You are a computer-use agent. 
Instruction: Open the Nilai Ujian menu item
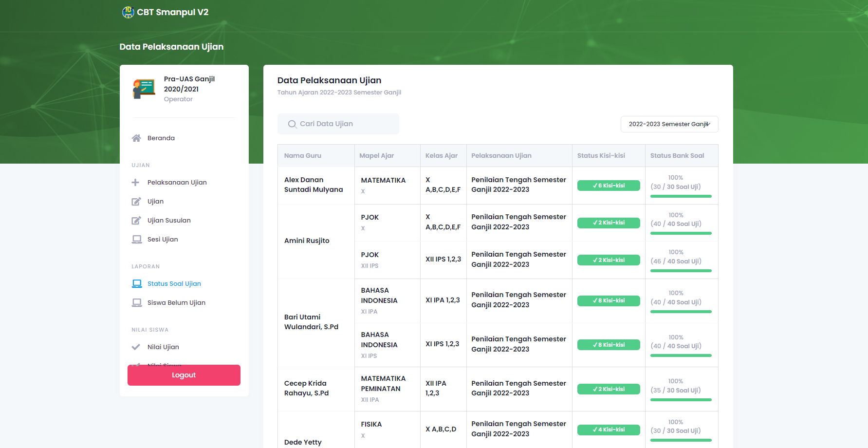click(163, 347)
